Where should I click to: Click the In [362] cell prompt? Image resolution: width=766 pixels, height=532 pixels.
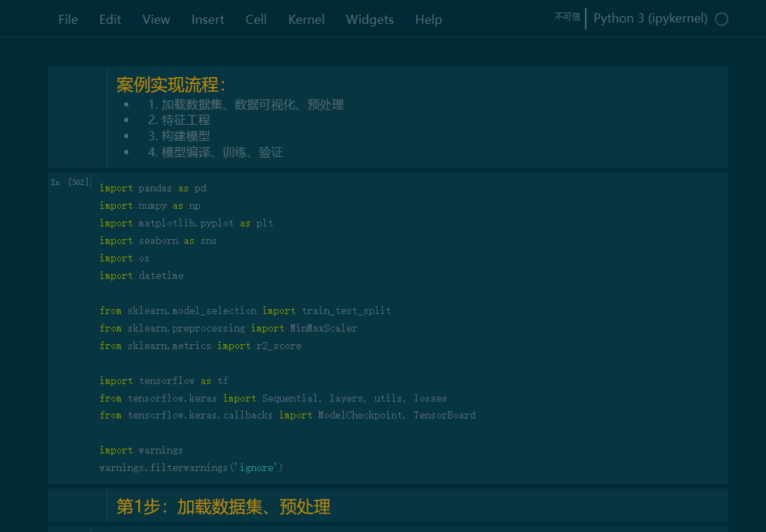pyautogui.click(x=70, y=182)
